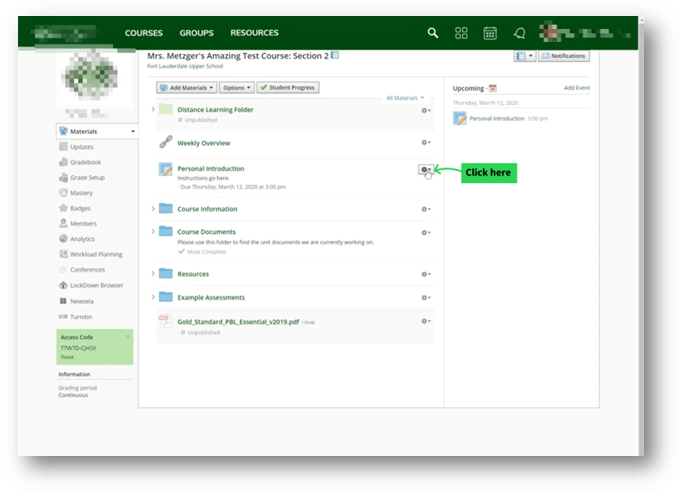Open the Options dropdown
Image resolution: width=680 pixels, height=492 pixels.
point(236,88)
